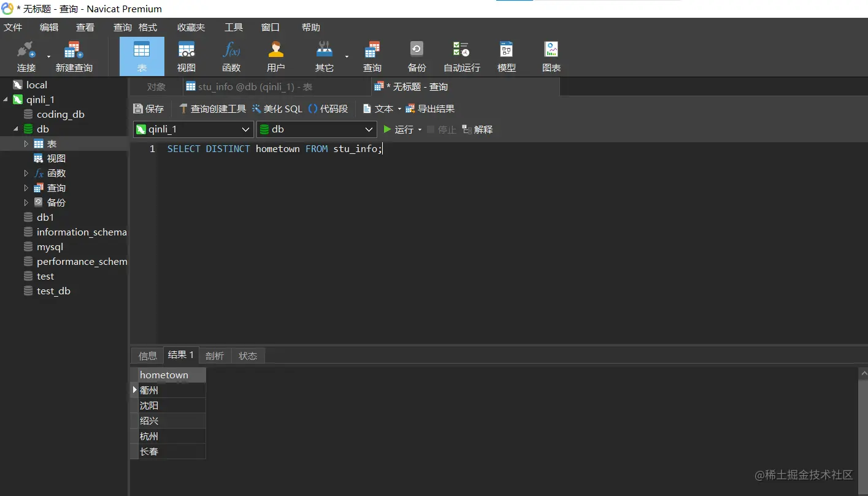The height and width of the screenshot is (496, 868).
Task: Expand the 备份 tree node
Action: coord(26,202)
